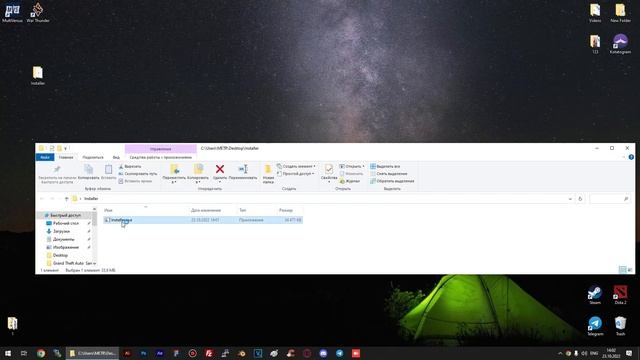
Task: Select the Trash desktop icon
Action: pos(620,326)
